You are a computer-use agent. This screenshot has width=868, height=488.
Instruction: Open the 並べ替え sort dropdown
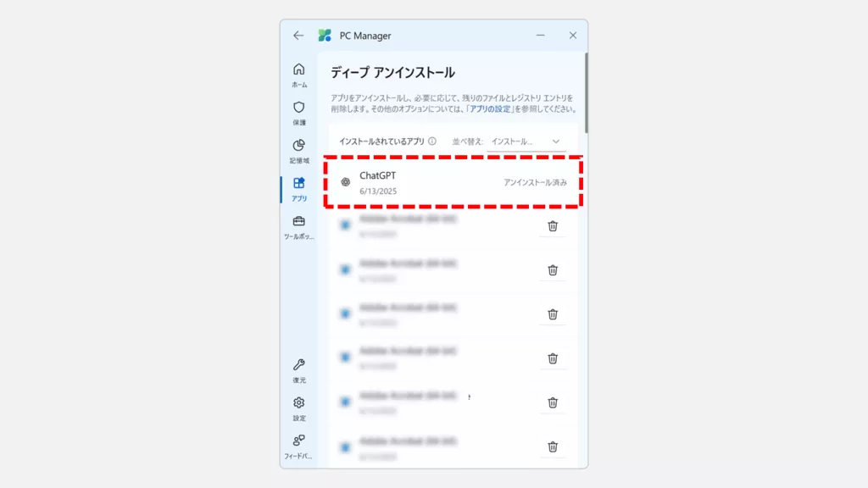tap(526, 141)
